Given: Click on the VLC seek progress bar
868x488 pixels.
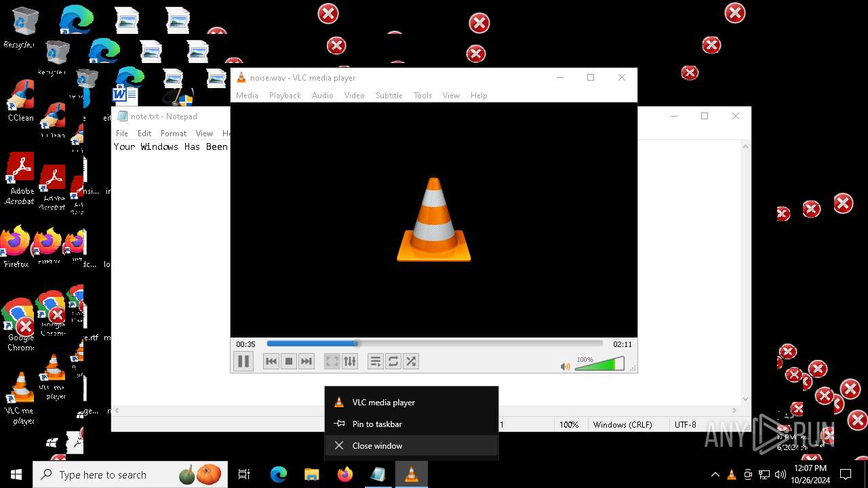Looking at the screenshot, I should click(x=435, y=344).
